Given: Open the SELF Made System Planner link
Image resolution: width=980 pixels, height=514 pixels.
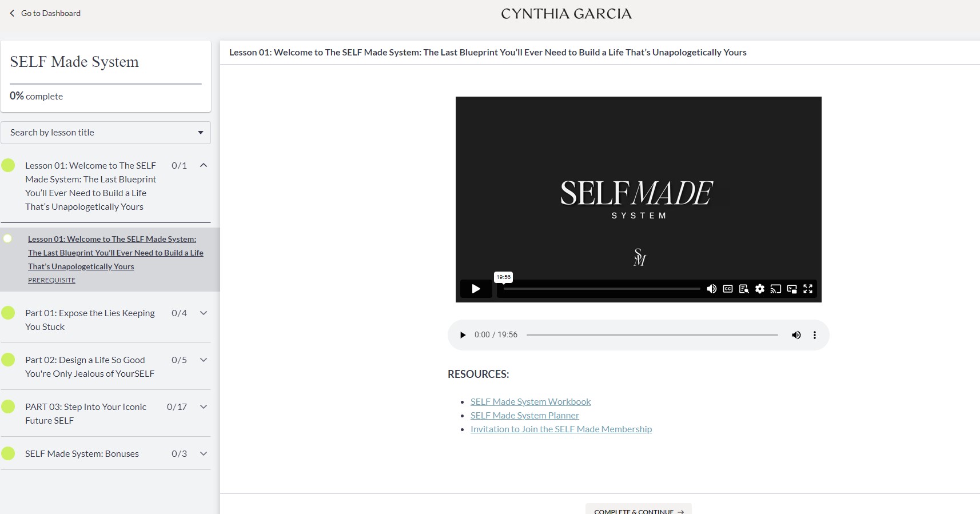Looking at the screenshot, I should tap(525, 416).
